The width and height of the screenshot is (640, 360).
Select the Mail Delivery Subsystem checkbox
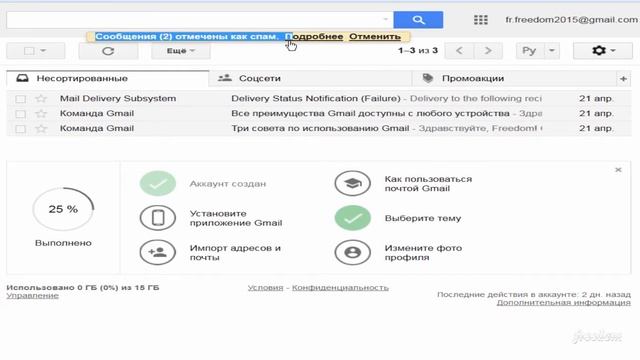pyautogui.click(x=20, y=99)
